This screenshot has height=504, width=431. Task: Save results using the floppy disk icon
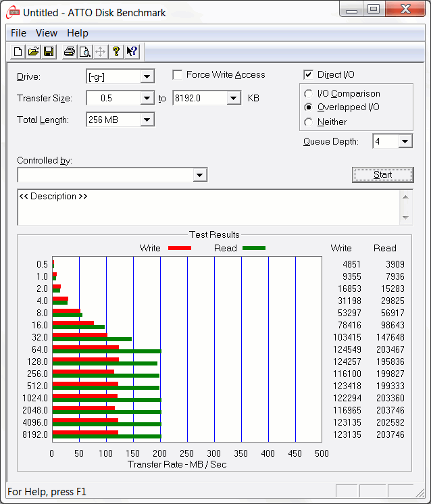[49, 51]
